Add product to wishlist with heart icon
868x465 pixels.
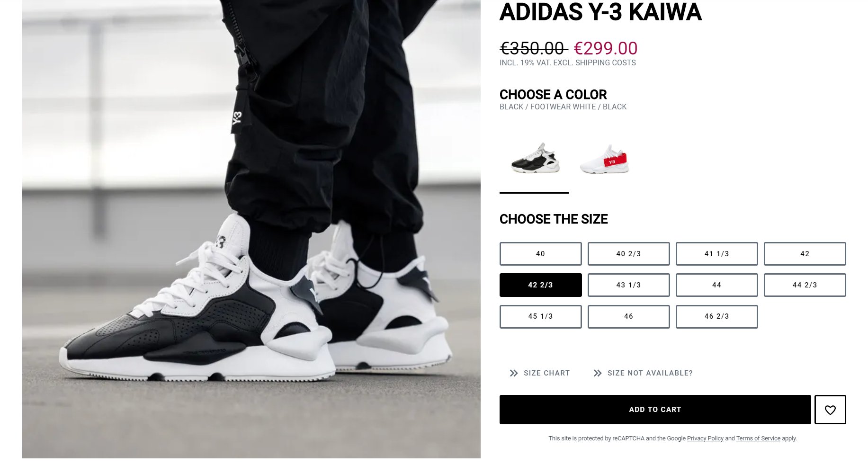[x=830, y=410]
